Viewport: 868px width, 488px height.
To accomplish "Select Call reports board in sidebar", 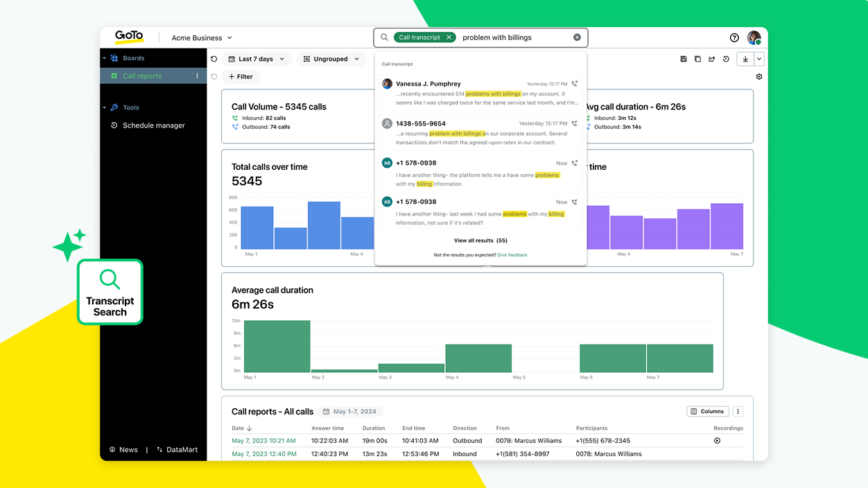I will click(142, 76).
